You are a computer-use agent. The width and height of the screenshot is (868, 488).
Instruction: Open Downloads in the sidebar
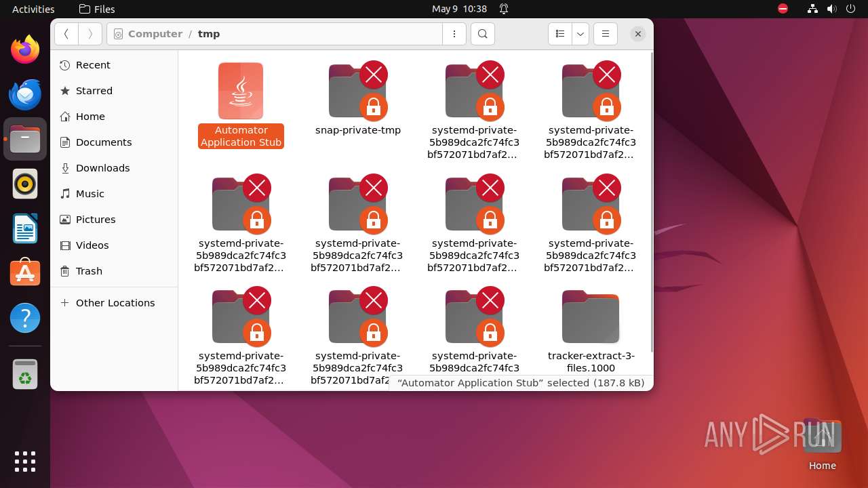pos(114,168)
